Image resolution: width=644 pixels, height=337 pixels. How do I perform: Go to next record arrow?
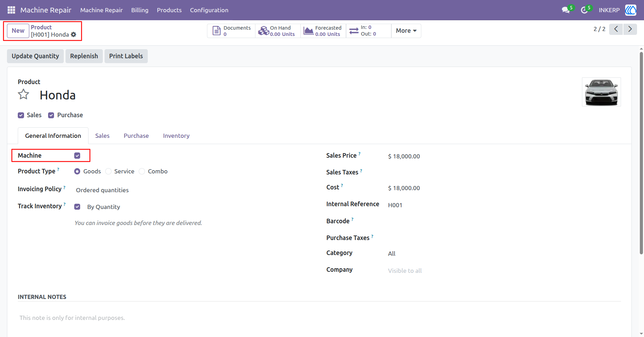(x=630, y=29)
